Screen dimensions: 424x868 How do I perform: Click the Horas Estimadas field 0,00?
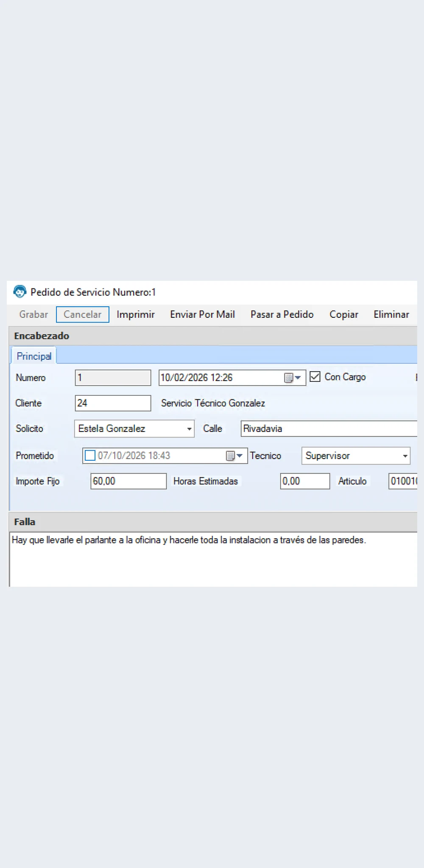(305, 481)
